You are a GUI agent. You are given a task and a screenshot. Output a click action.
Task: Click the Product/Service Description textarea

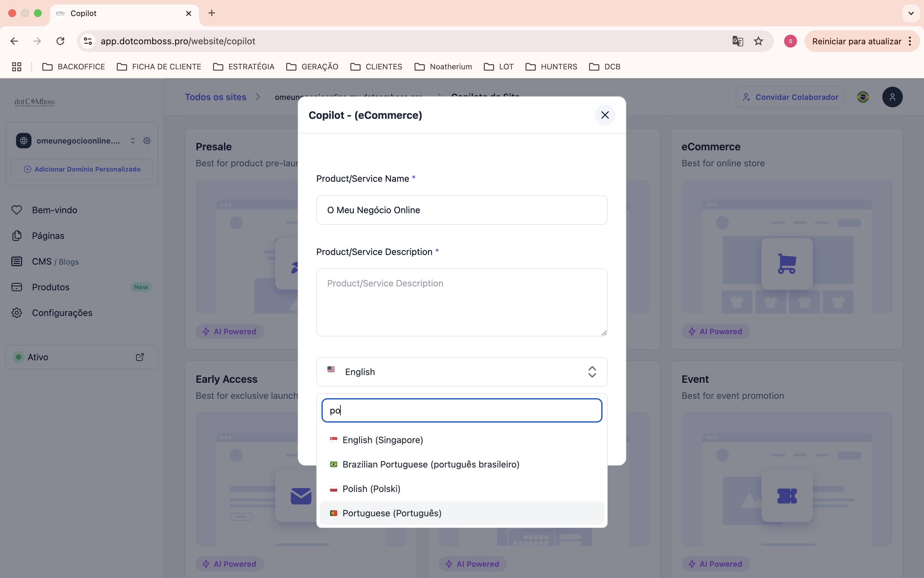click(x=462, y=302)
